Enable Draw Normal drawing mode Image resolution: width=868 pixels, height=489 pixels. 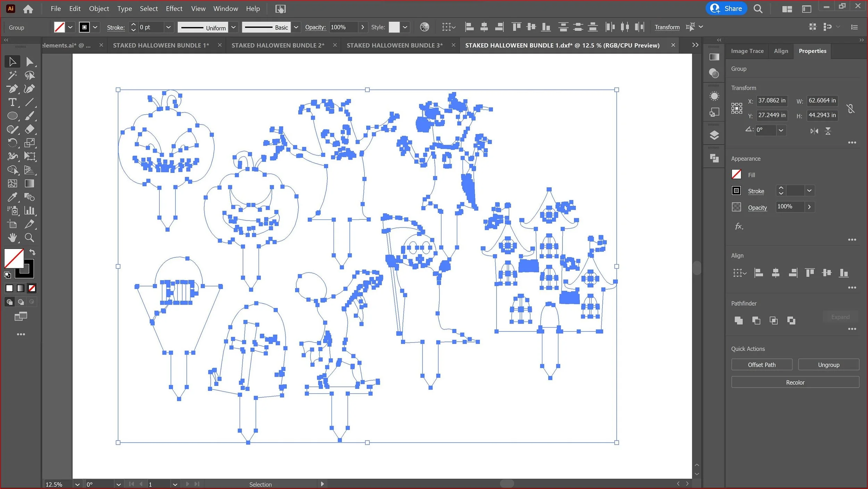(9, 302)
